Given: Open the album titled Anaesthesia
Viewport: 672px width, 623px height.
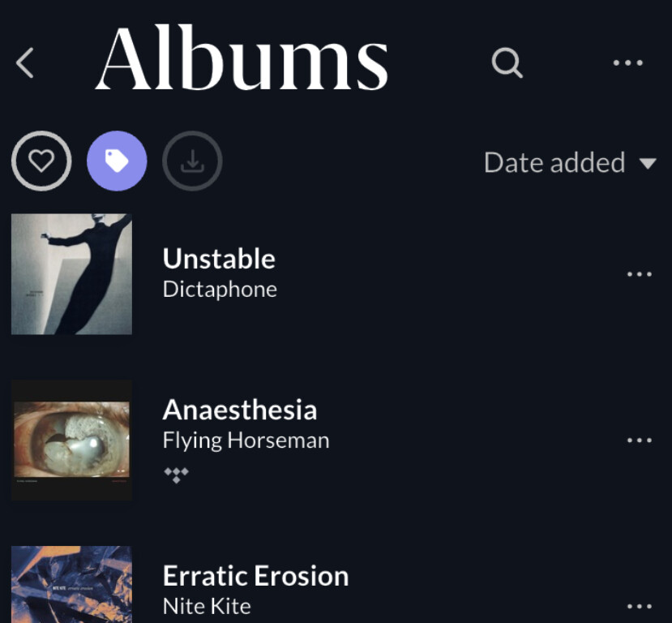Looking at the screenshot, I should (x=239, y=410).
